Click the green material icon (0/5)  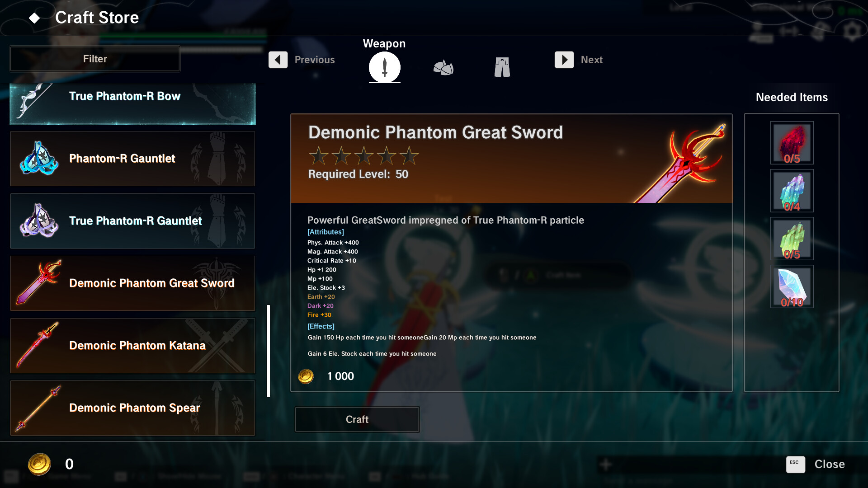791,238
